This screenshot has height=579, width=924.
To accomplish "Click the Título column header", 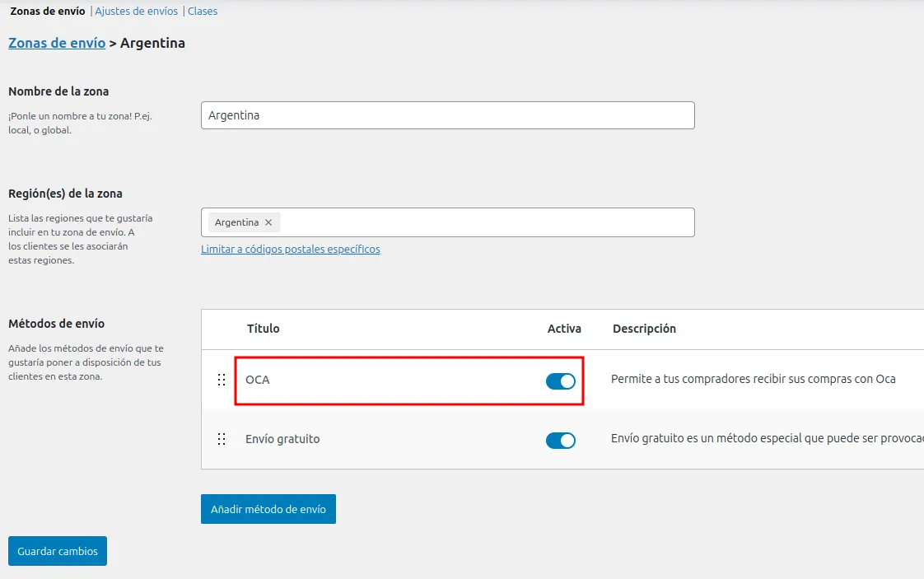I will click(264, 329).
